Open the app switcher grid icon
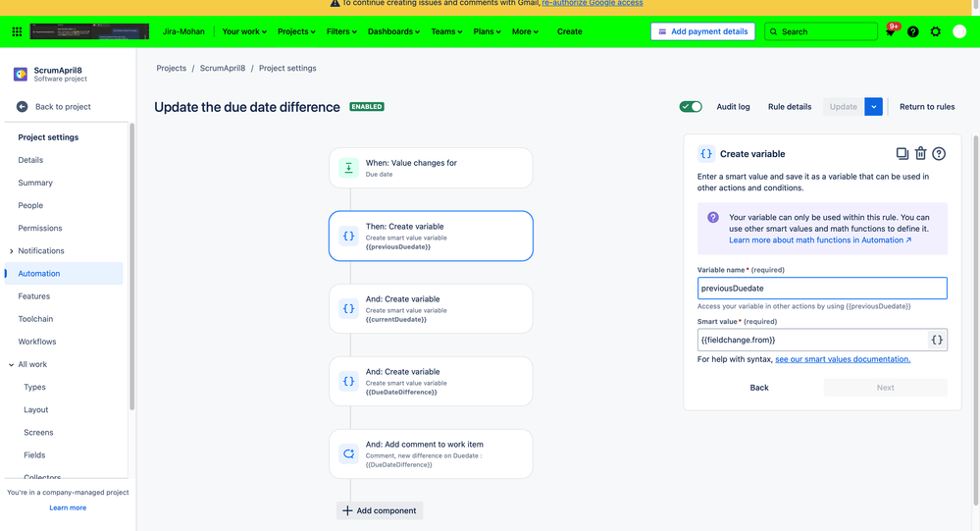Screen dimensions: 980x531 click(17, 31)
